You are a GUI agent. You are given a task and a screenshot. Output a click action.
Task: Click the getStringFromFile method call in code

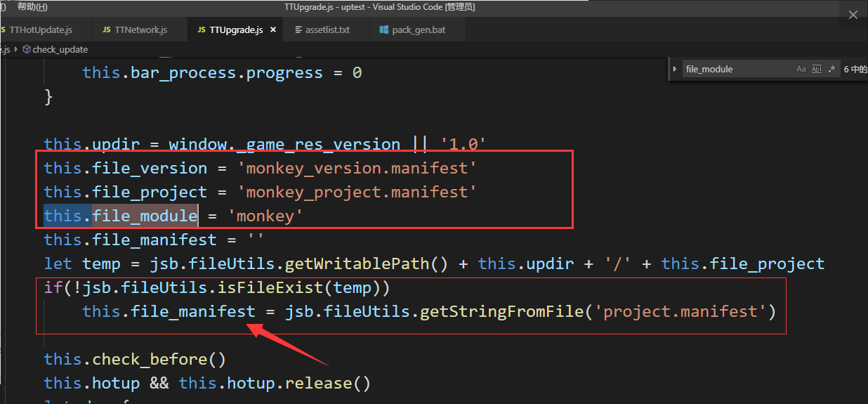click(x=501, y=311)
